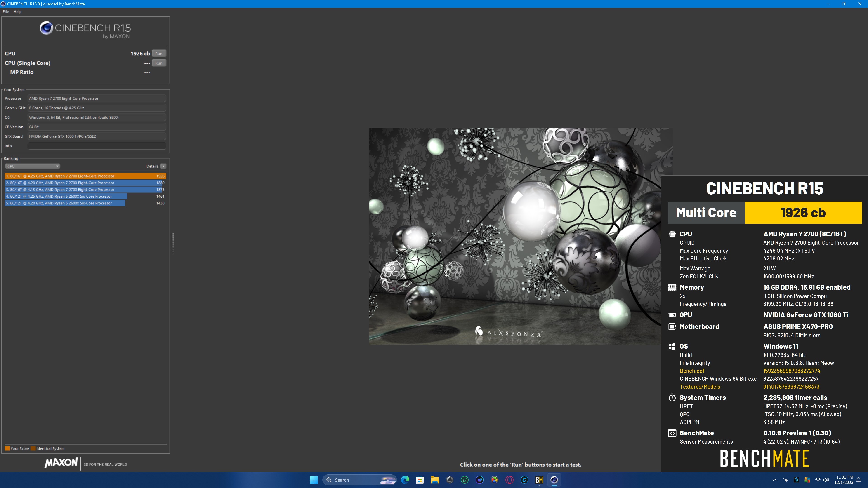Click the Bench.cof yellow label
This screenshot has width=868, height=488.
point(692,371)
